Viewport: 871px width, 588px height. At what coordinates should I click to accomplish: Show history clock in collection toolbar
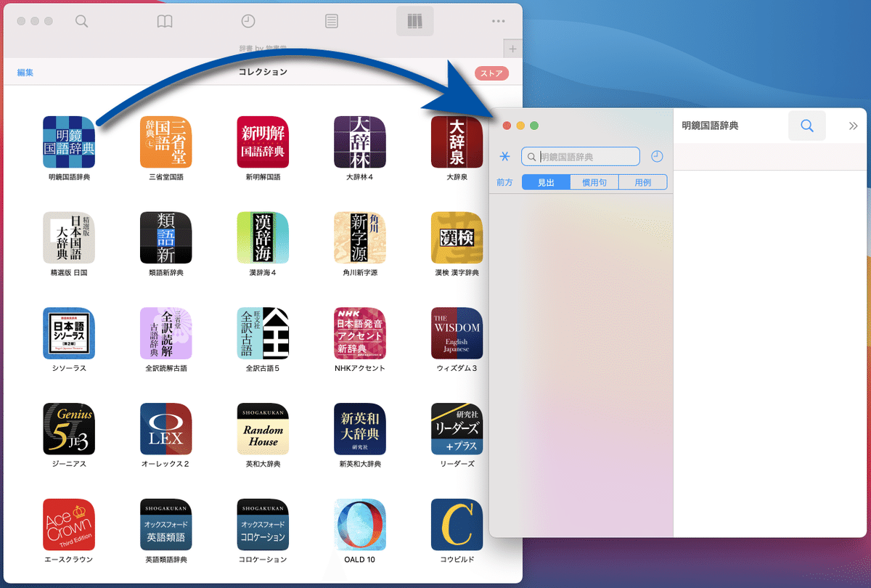pos(248,21)
